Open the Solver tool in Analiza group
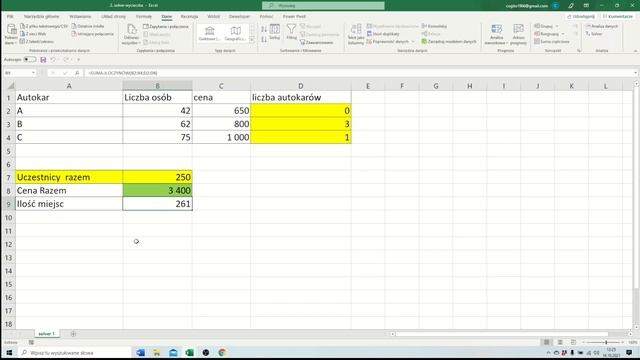The width and height of the screenshot is (640, 360). click(x=594, y=34)
